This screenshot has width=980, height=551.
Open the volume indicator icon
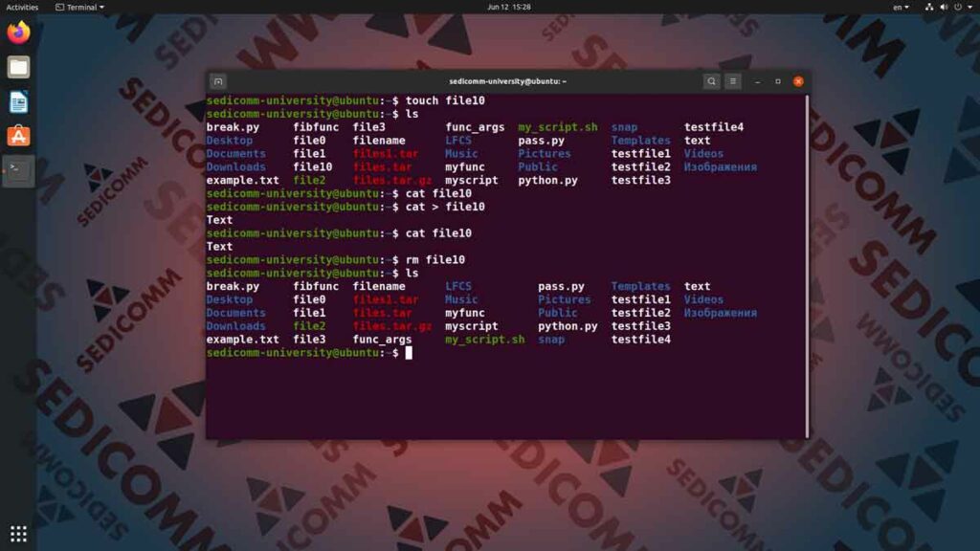(x=944, y=7)
